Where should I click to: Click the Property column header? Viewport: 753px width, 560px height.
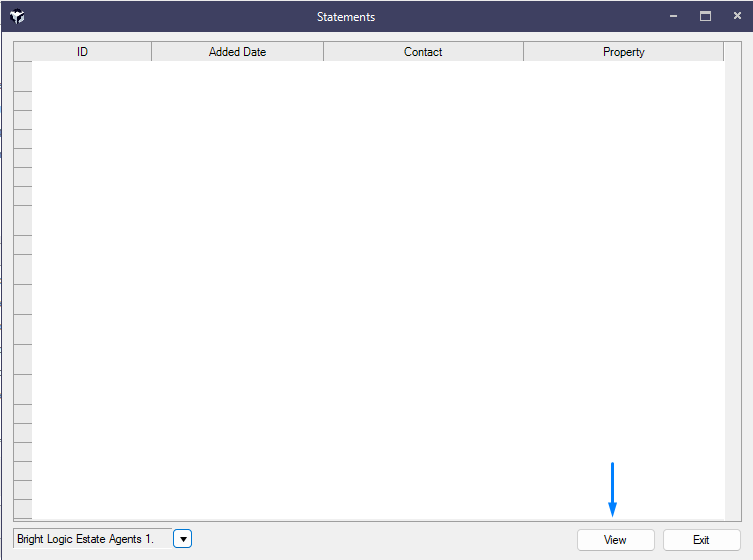tap(623, 52)
